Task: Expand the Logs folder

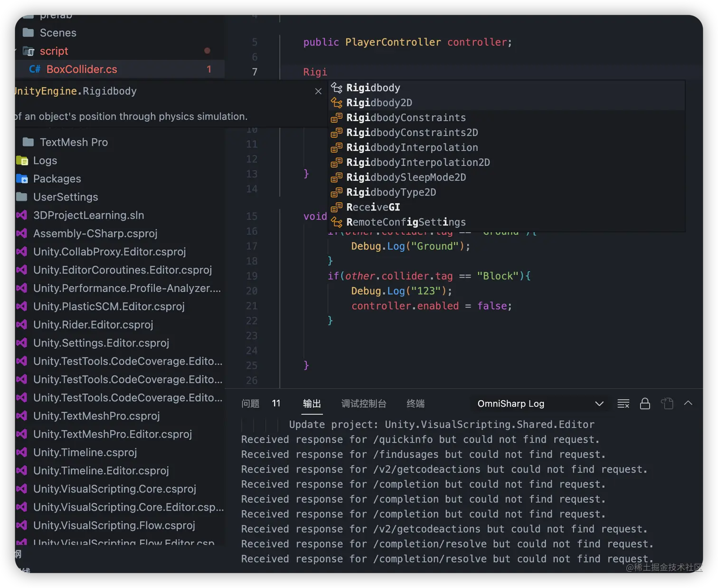Action: [x=120, y=161]
